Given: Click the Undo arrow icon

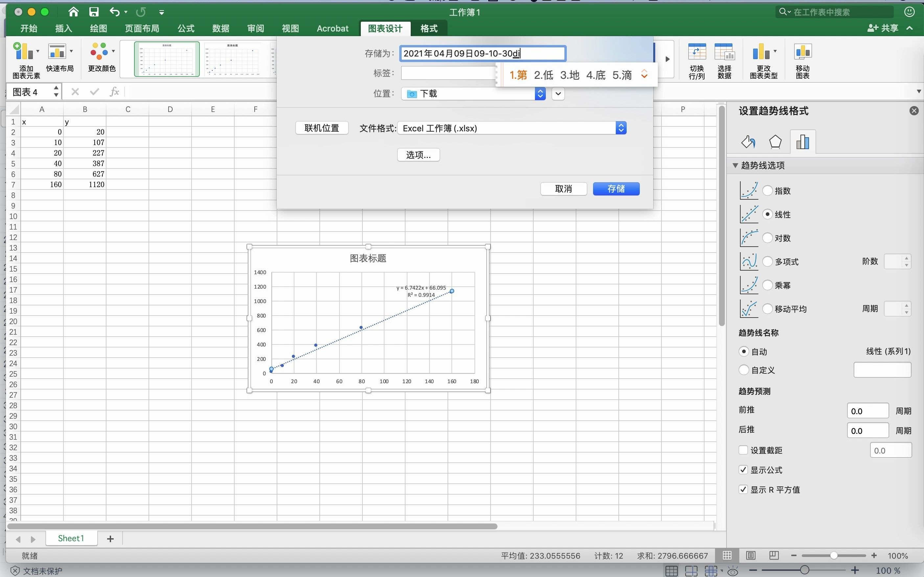Looking at the screenshot, I should tap(115, 12).
